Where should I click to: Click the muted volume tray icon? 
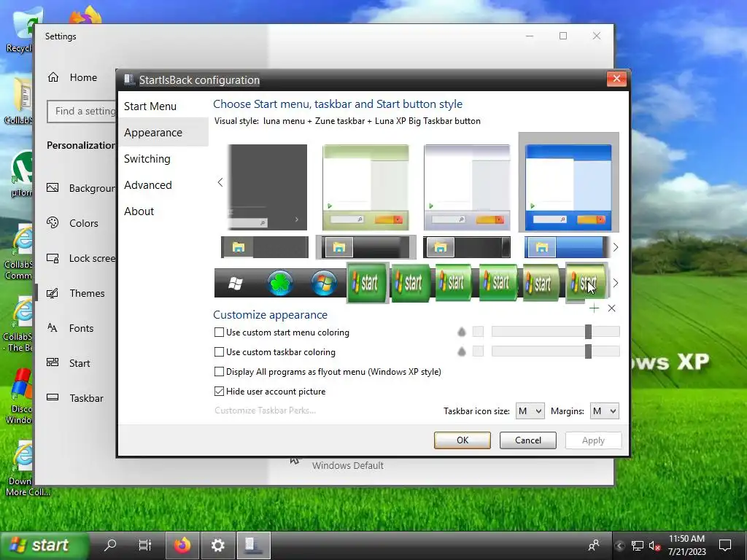[654, 545]
